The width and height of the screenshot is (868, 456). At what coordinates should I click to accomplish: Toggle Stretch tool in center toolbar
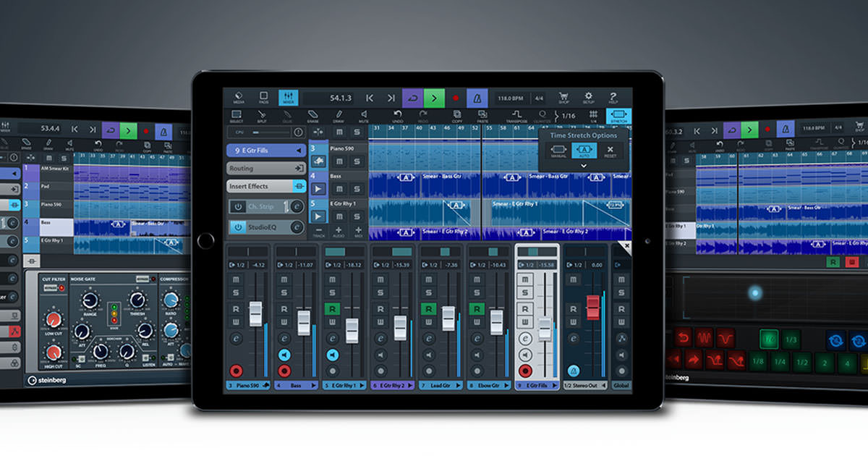tap(619, 116)
